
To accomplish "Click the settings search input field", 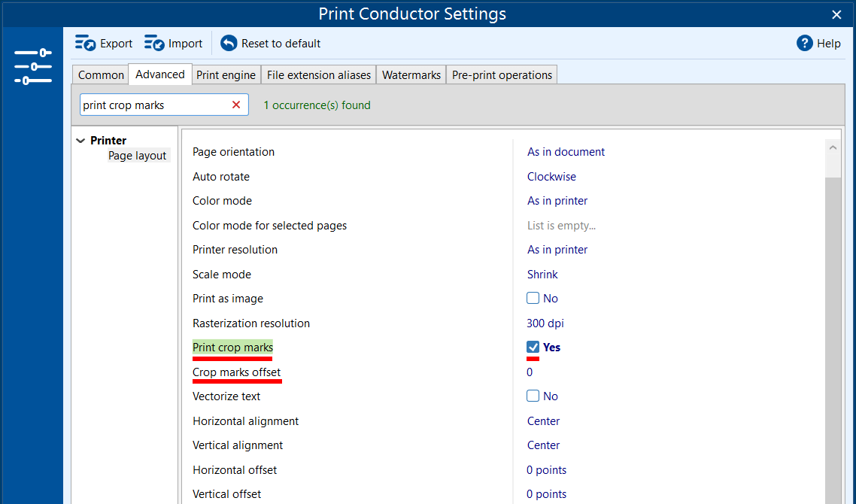I will 153,105.
